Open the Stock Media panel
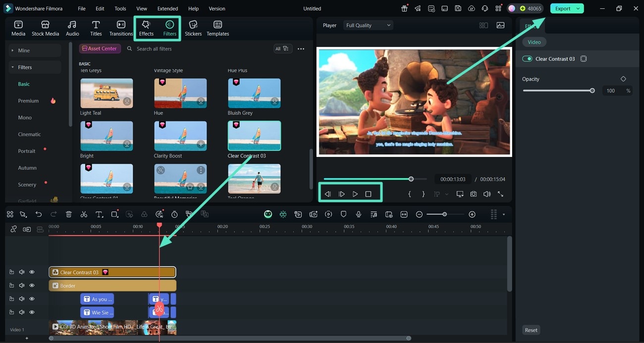The image size is (644, 343). (x=45, y=28)
